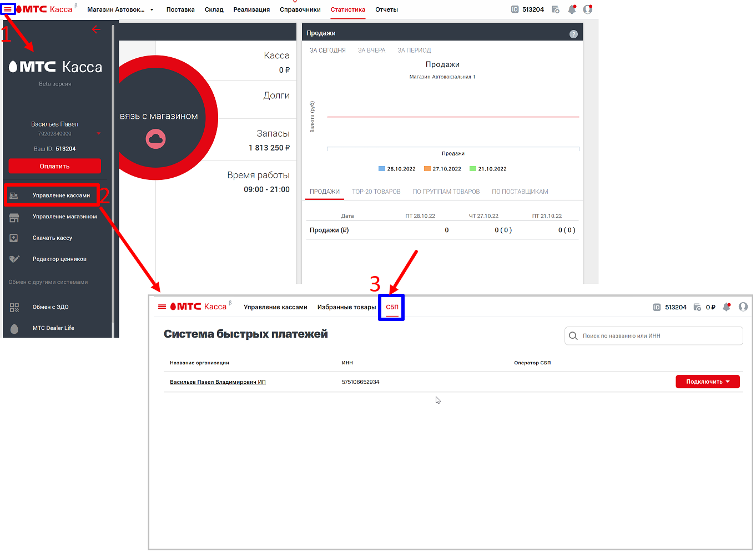The image size is (756, 552).
Task: Click the Управление магазином store icon
Action: (14, 217)
